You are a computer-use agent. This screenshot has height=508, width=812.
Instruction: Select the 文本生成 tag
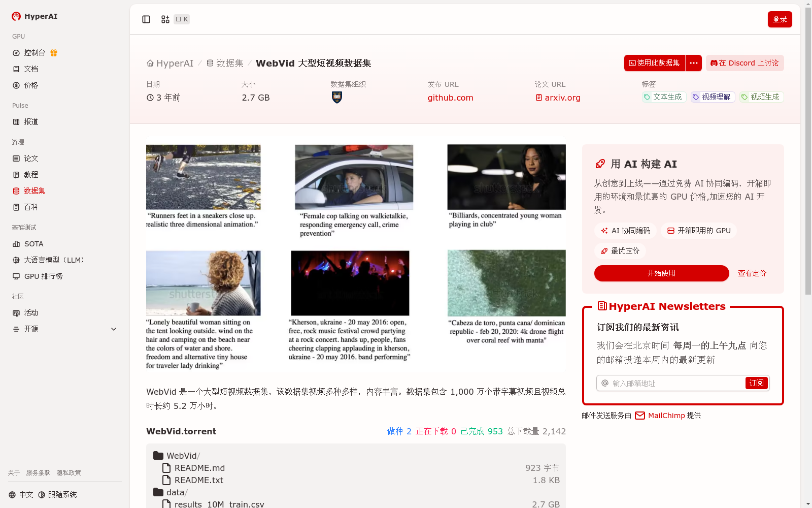pyautogui.click(x=664, y=97)
